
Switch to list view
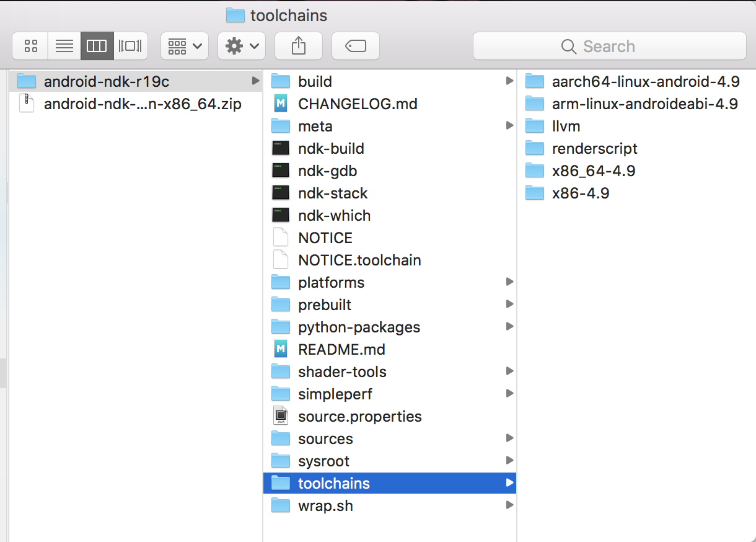[64, 46]
